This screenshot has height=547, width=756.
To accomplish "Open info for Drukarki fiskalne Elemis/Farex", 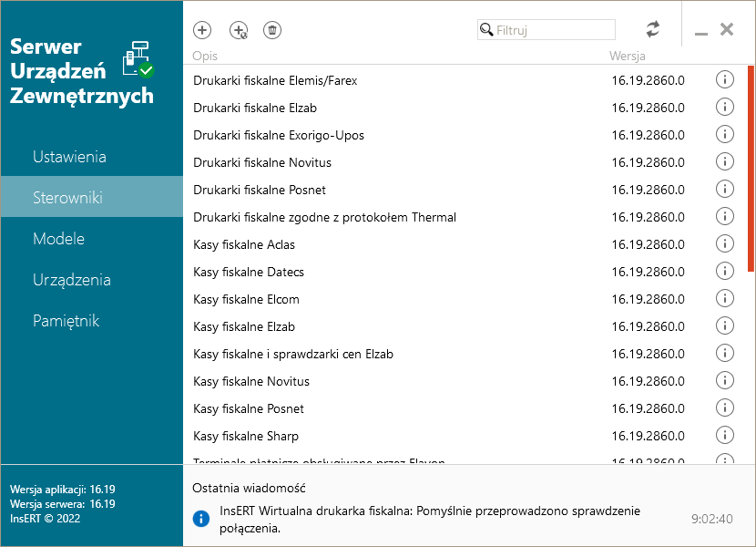I will coord(725,80).
